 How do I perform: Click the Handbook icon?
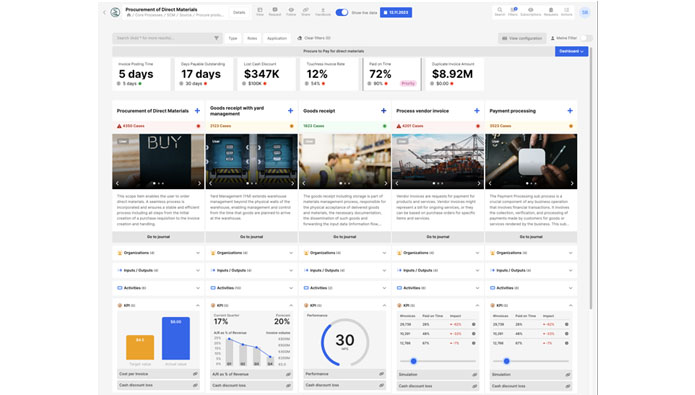coord(323,11)
